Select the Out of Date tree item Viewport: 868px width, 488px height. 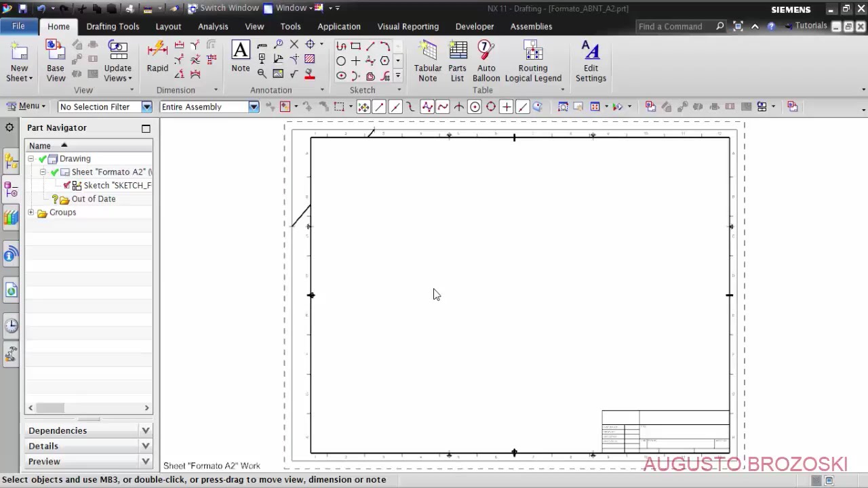coord(94,199)
